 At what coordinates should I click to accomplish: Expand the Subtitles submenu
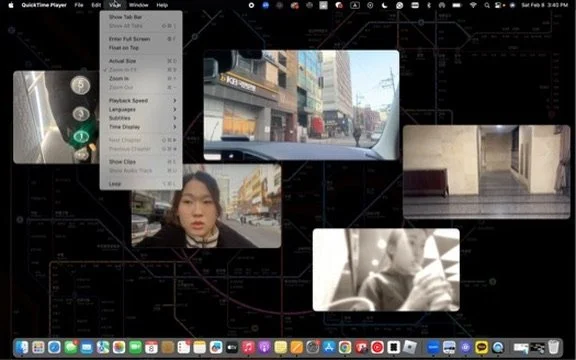pyautogui.click(x=141, y=118)
